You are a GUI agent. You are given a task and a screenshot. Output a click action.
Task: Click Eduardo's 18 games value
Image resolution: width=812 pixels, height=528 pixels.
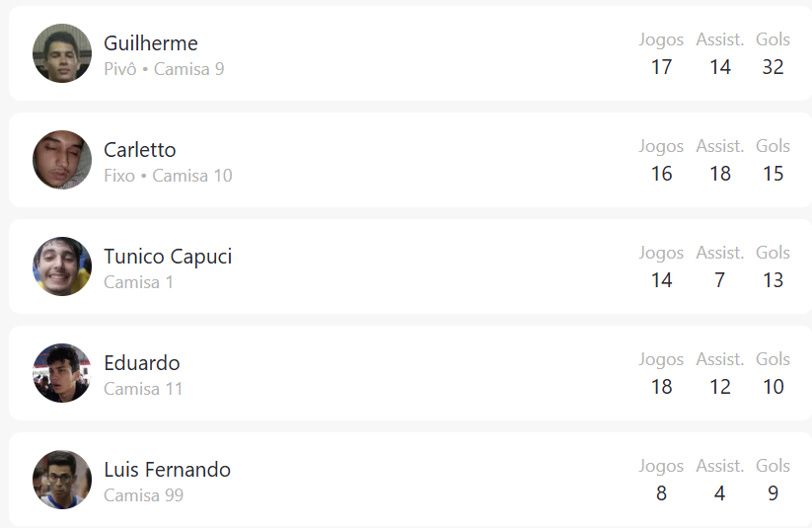tap(661, 387)
